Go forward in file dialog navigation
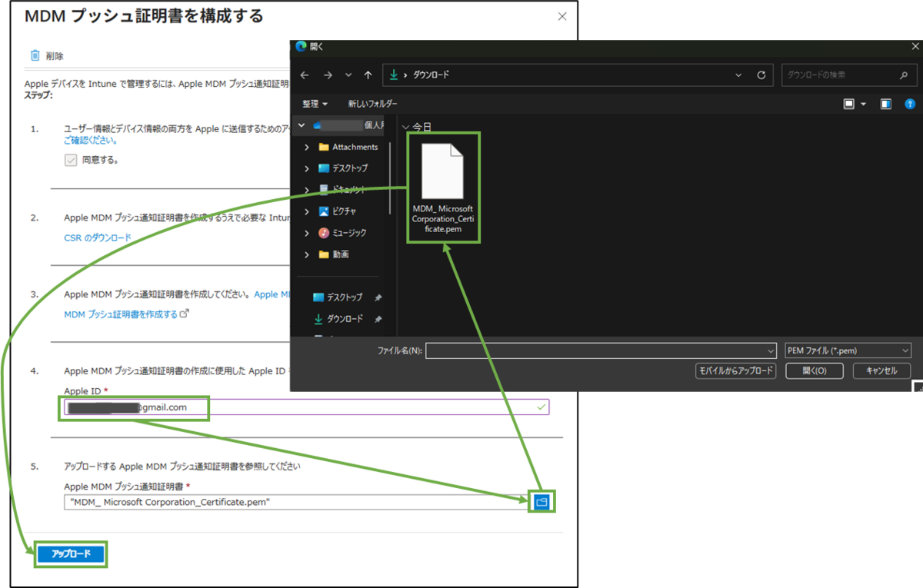The height and width of the screenshot is (588, 923). pos(328,75)
